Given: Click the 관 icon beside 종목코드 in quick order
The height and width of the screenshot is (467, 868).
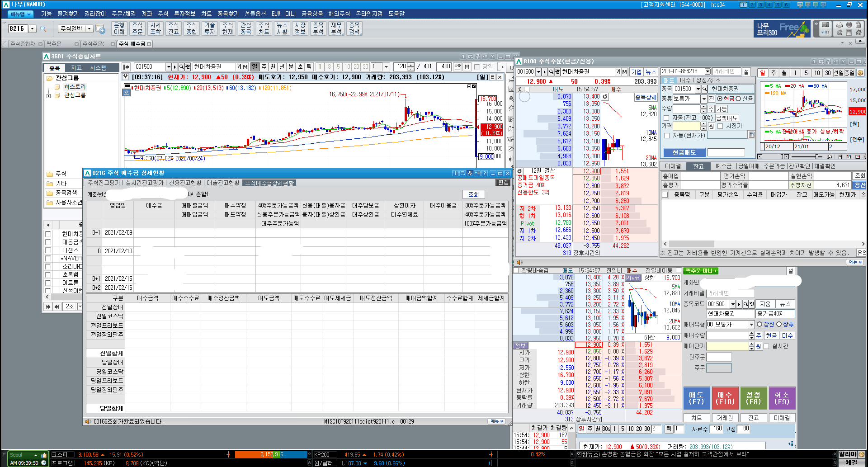Looking at the screenshot, I should tap(751, 304).
